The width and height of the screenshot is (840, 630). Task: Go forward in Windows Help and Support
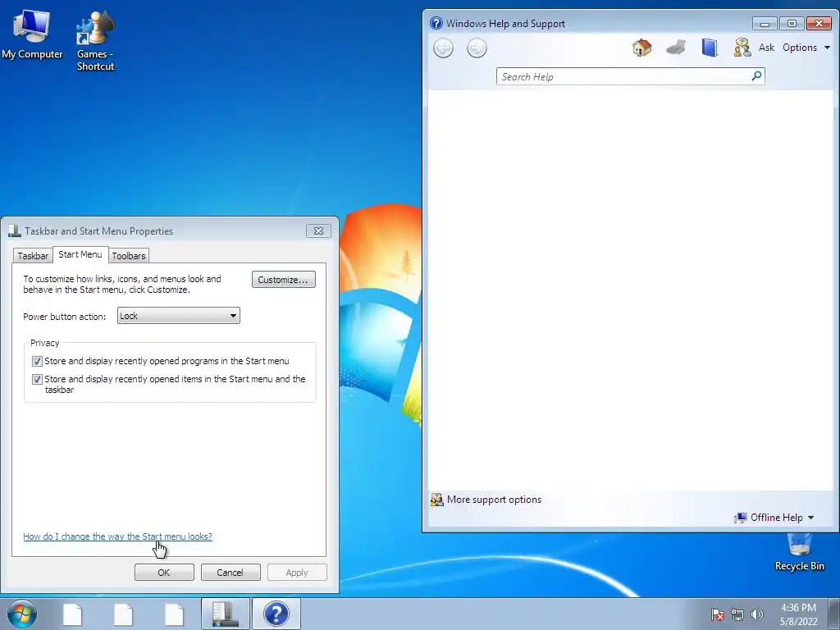pyautogui.click(x=477, y=48)
